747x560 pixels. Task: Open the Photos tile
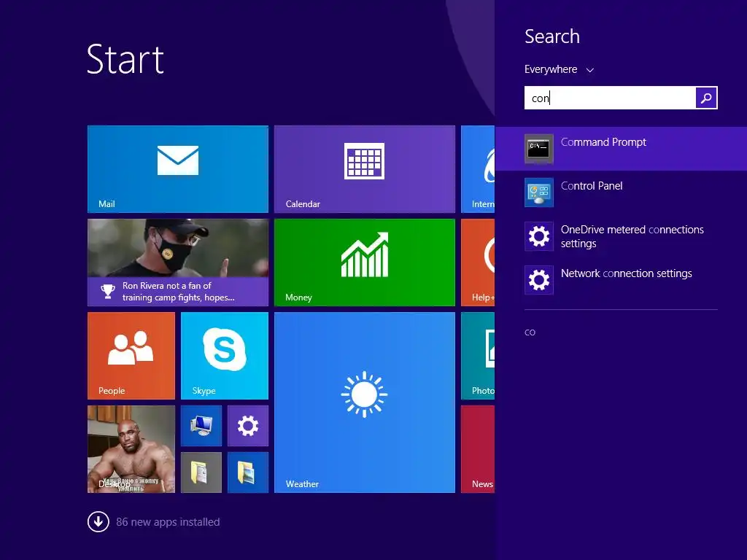click(x=478, y=356)
